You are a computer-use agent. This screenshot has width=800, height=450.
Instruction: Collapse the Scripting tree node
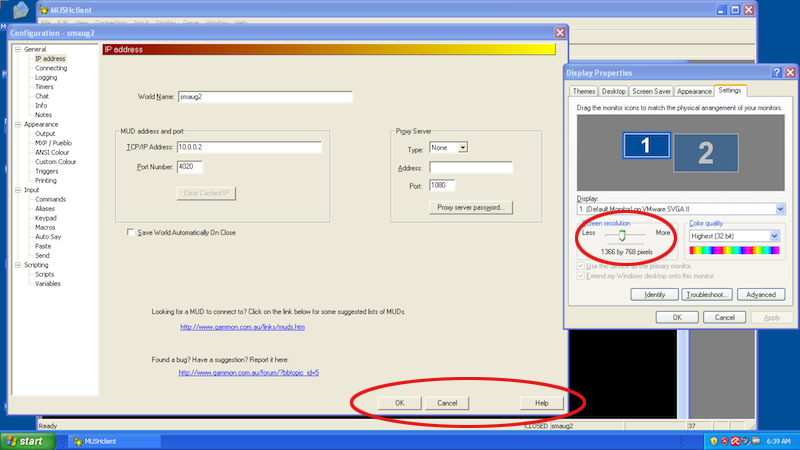[18, 265]
